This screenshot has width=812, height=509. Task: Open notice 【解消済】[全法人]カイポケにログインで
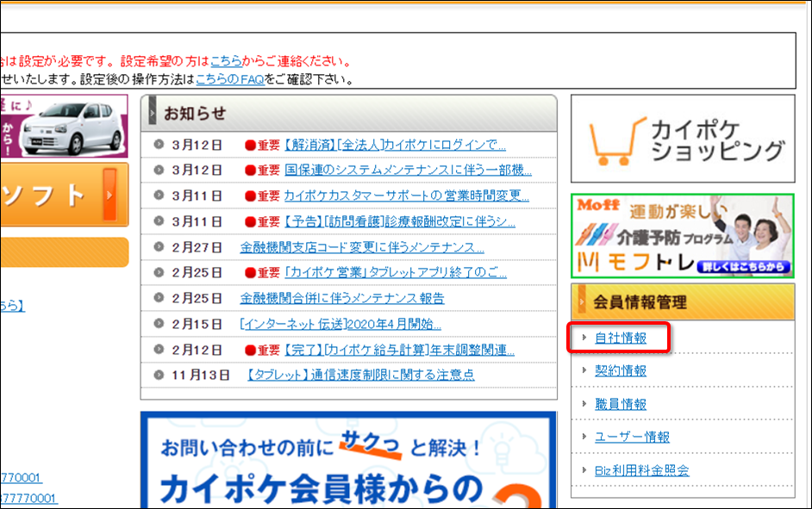click(395, 145)
